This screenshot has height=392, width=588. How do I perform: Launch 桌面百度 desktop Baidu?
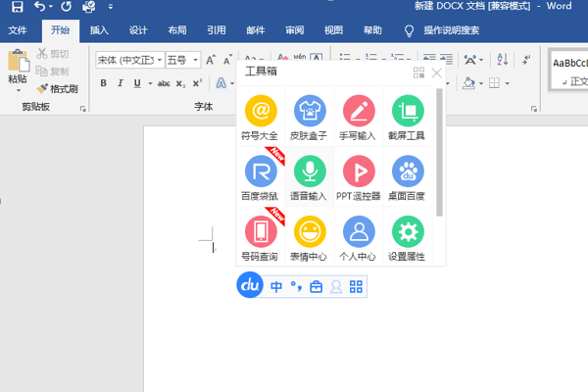[408, 177]
